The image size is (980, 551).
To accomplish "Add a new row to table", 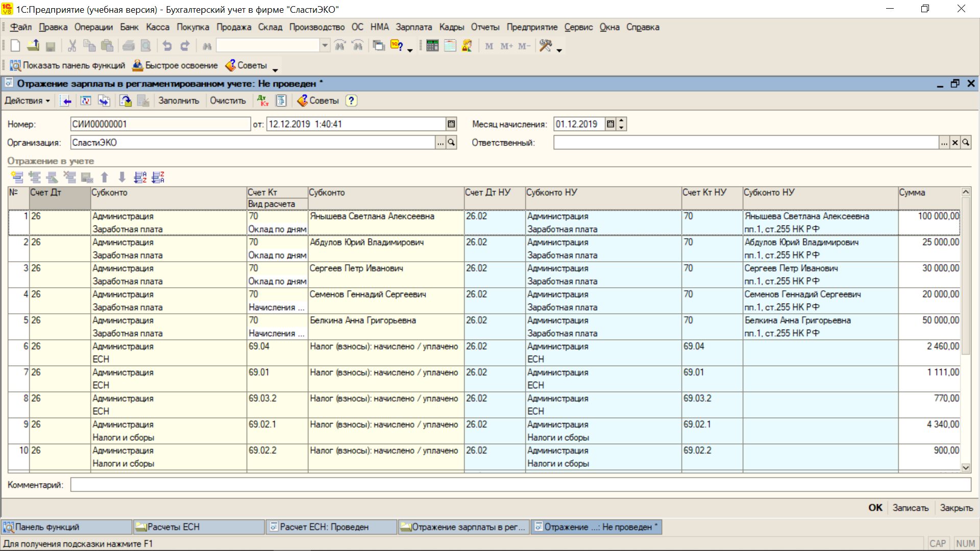I will pos(17,177).
